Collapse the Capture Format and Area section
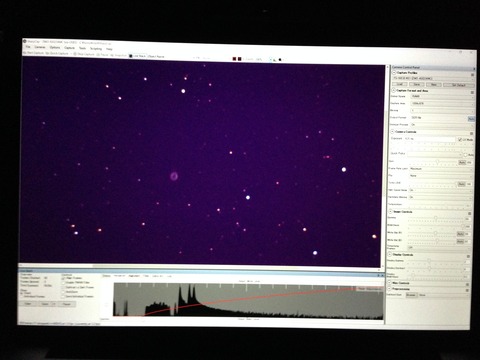The image size is (480, 360). [394, 90]
